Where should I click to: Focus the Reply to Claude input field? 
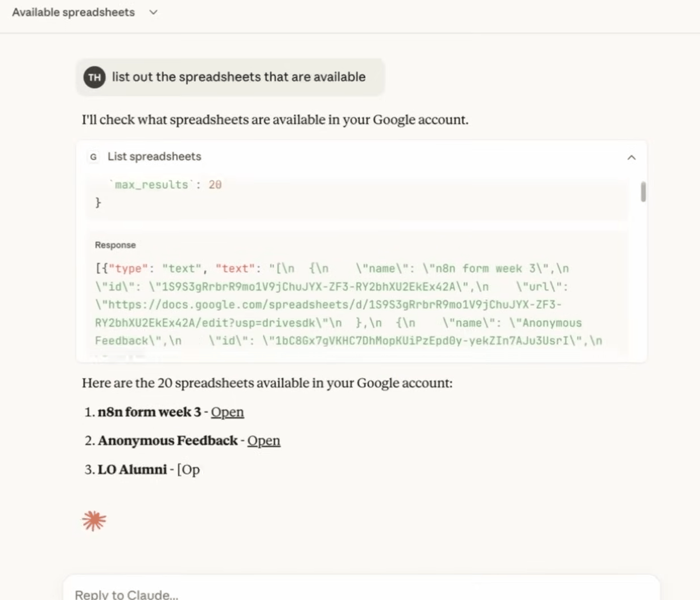341,594
